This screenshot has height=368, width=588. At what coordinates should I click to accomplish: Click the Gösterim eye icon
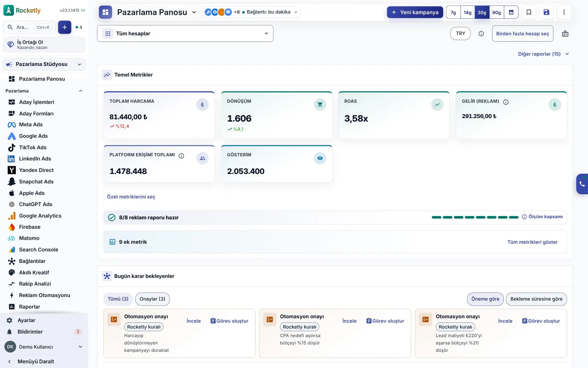320,158
